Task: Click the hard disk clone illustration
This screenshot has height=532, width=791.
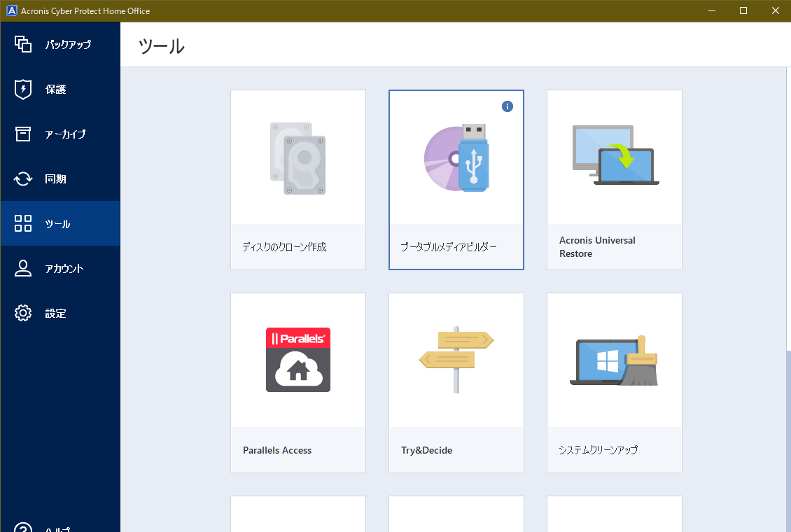Action: click(x=297, y=157)
